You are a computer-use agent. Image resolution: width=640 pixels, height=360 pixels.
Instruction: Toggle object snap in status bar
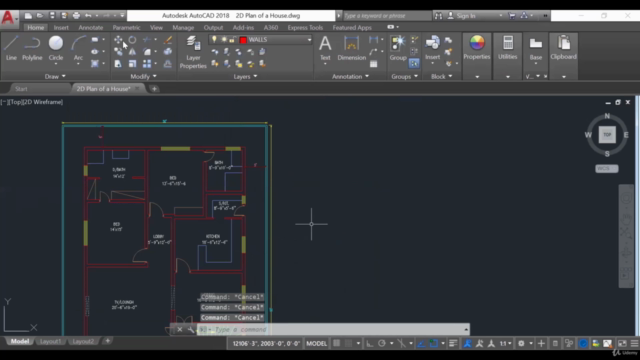(x=433, y=343)
